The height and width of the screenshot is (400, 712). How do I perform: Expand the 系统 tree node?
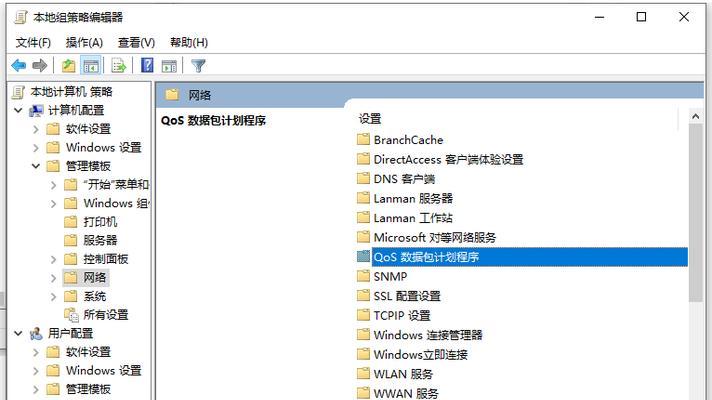click(54, 297)
